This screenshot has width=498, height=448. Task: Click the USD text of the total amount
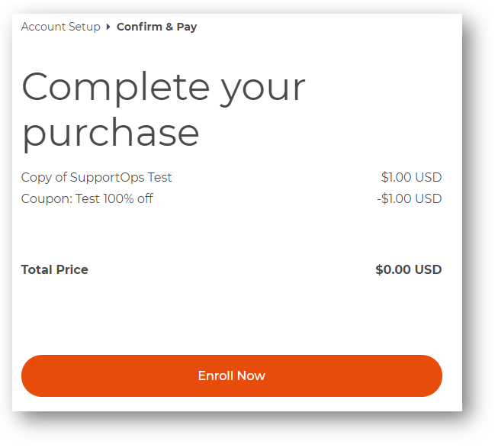pos(429,269)
